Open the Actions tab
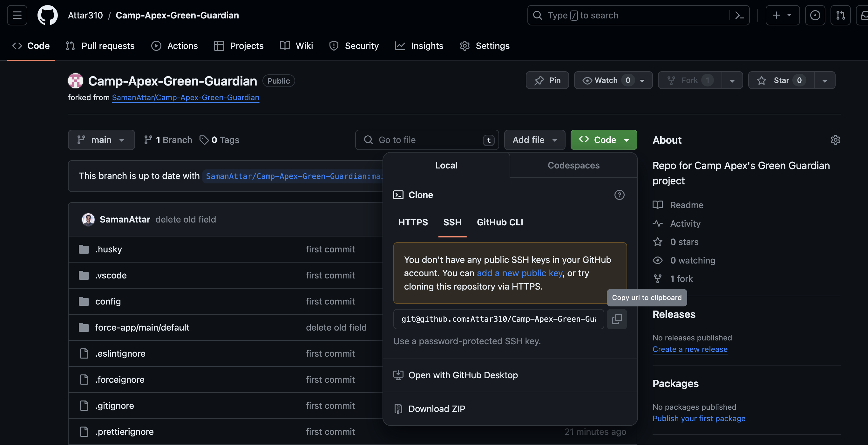The width and height of the screenshot is (868, 445). click(174, 46)
